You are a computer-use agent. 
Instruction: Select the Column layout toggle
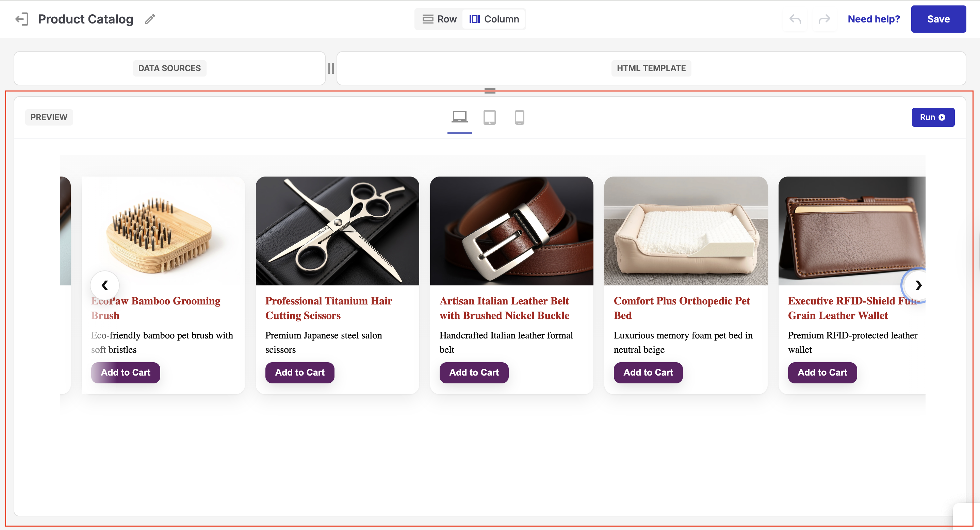(x=494, y=19)
